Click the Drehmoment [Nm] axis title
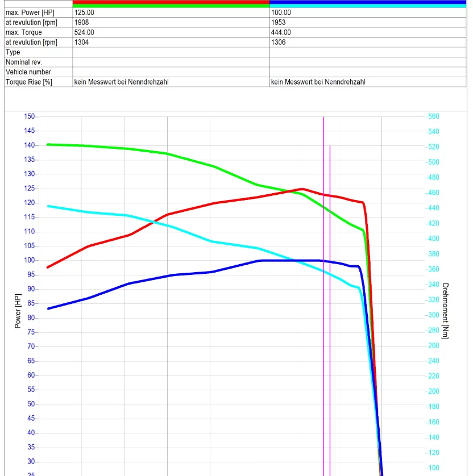 click(445, 311)
